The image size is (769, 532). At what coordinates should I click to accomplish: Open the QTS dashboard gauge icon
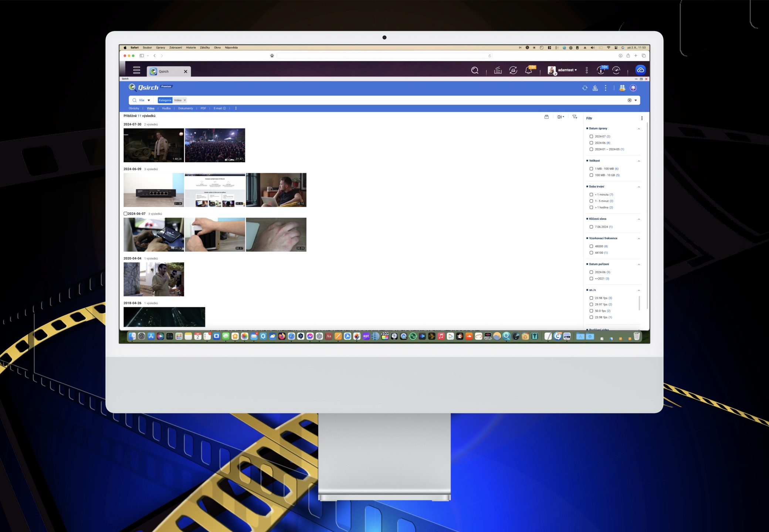pyautogui.click(x=616, y=70)
